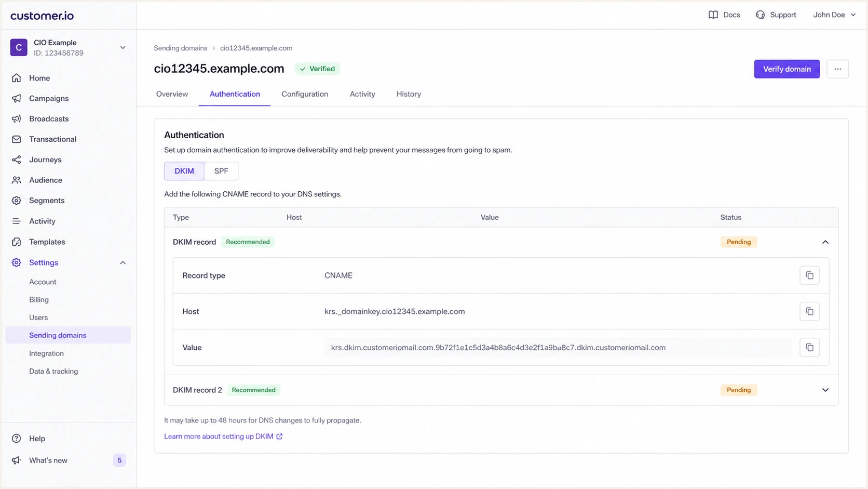The width and height of the screenshot is (868, 489).
Task: Click the cio12345.example.com breadcrumb
Action: (256, 48)
